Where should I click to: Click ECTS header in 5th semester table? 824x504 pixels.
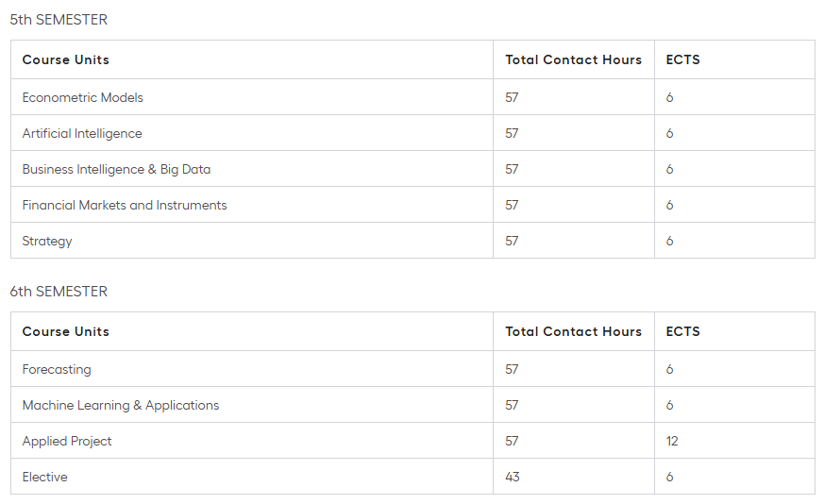coord(682,59)
